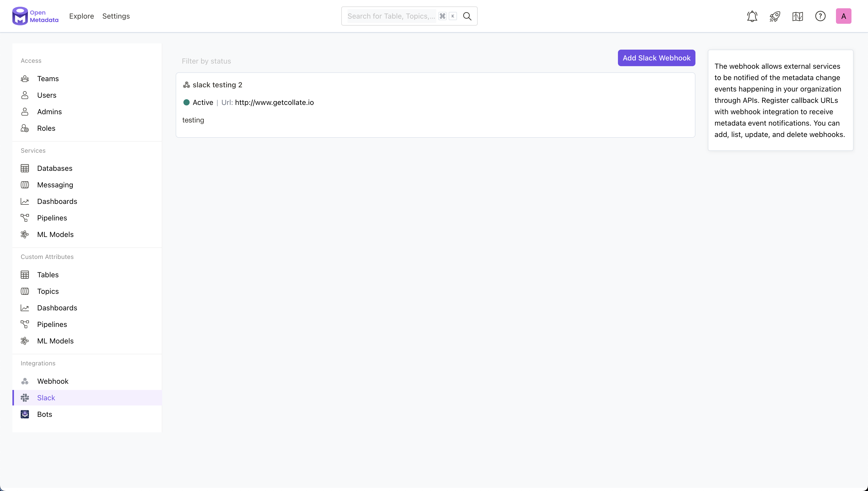The height and width of the screenshot is (491, 868).
Task: Click the OpenMetadata logo
Action: (35, 16)
